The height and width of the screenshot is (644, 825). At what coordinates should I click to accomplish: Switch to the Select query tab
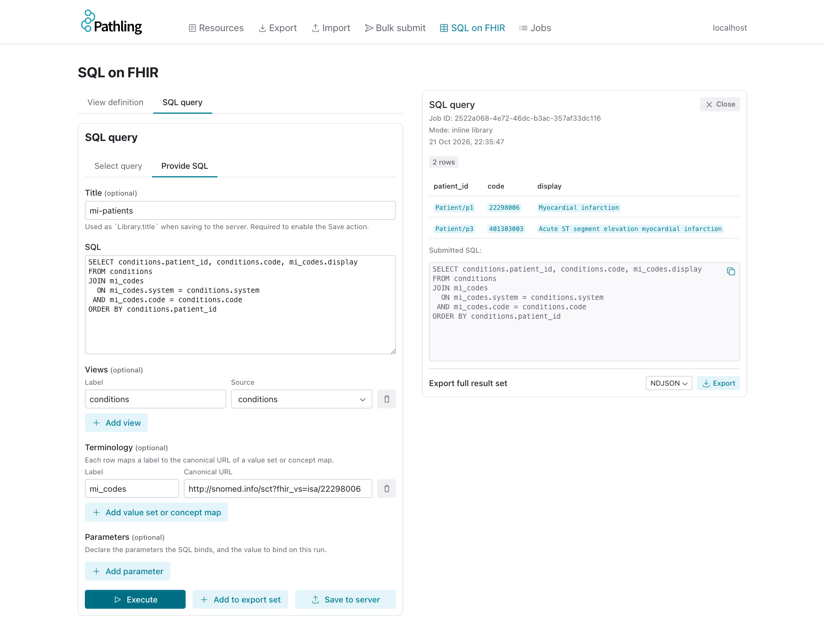118,166
